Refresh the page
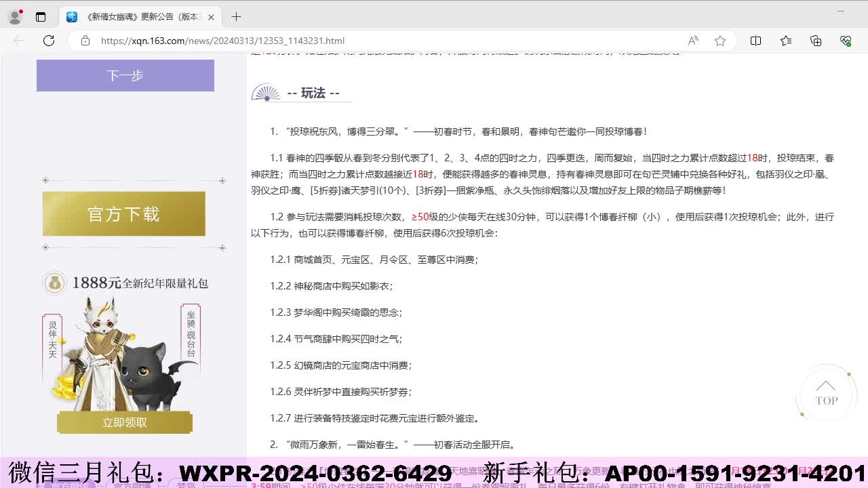Image resolution: width=868 pixels, height=488 pixels. click(x=49, y=41)
